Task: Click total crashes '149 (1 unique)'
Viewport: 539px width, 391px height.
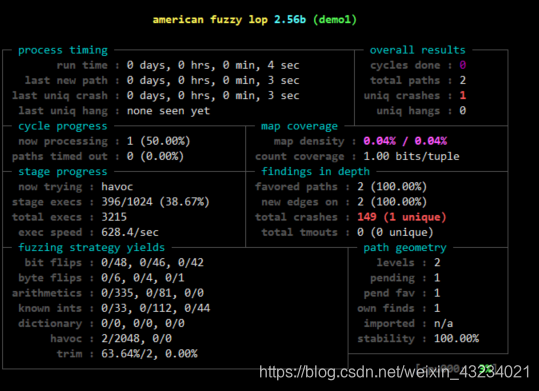Action: coord(402,217)
